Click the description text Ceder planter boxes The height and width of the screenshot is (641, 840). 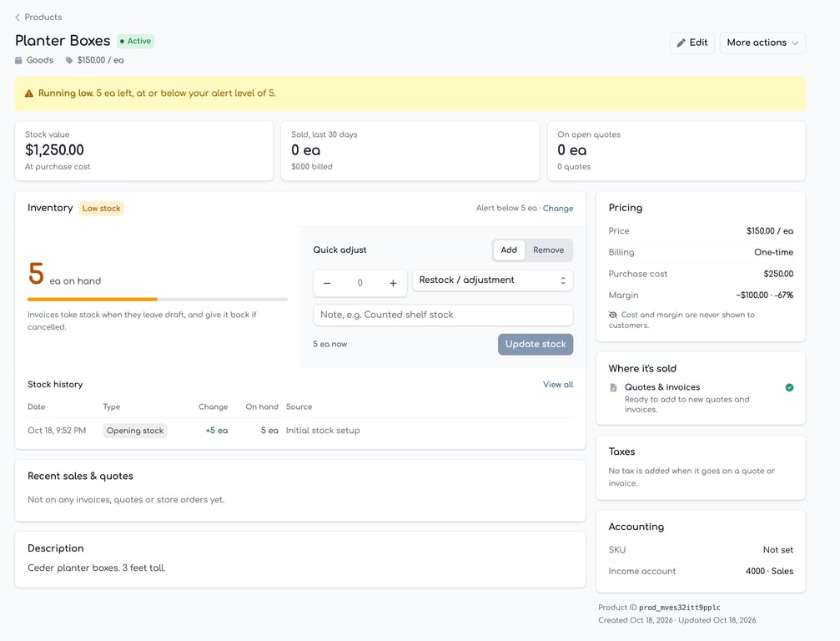97,568
